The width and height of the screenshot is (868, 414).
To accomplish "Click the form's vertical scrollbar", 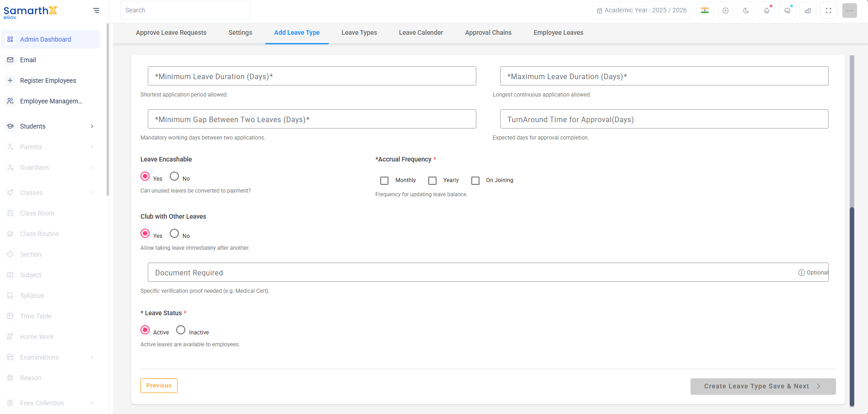I will coord(852,306).
